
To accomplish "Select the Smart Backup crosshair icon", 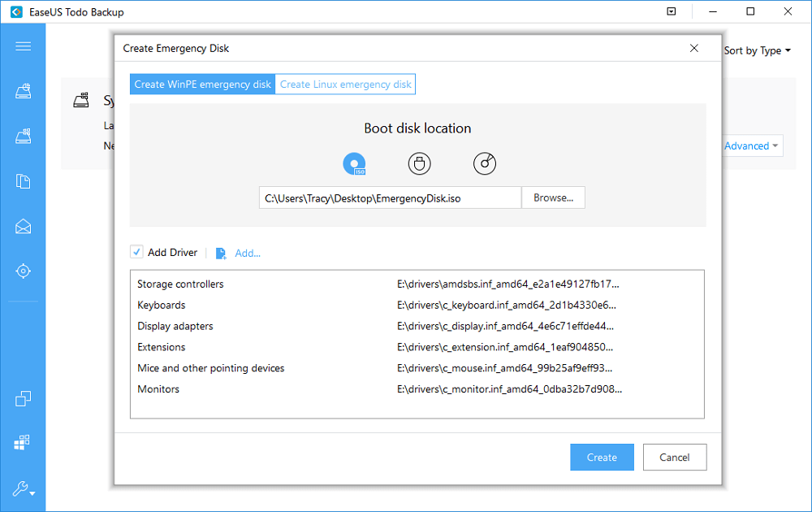I will (24, 271).
